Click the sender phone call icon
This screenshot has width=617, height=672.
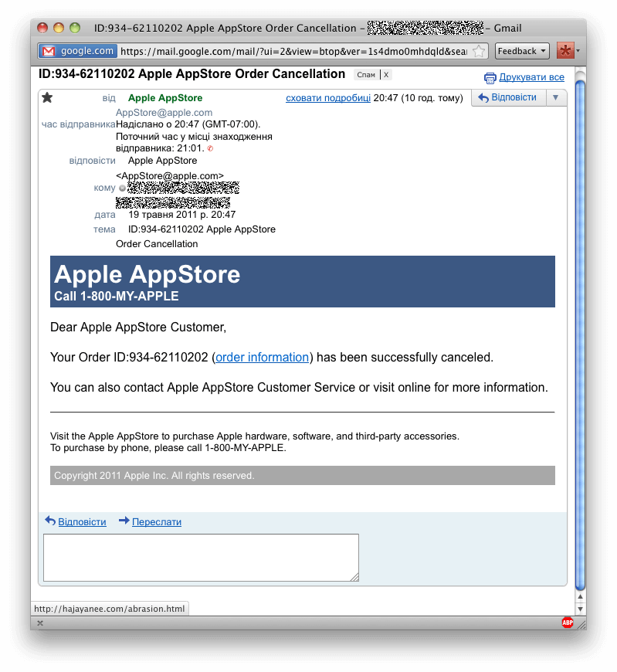210,148
